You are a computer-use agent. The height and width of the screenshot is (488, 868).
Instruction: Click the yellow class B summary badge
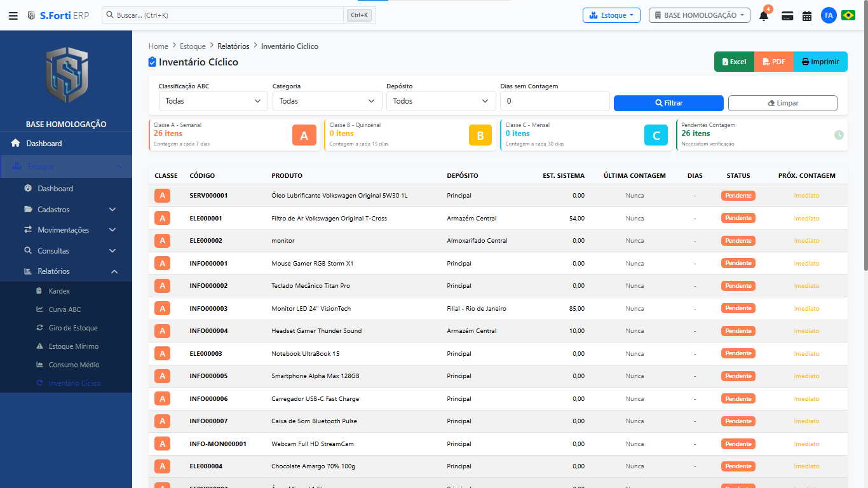[480, 135]
